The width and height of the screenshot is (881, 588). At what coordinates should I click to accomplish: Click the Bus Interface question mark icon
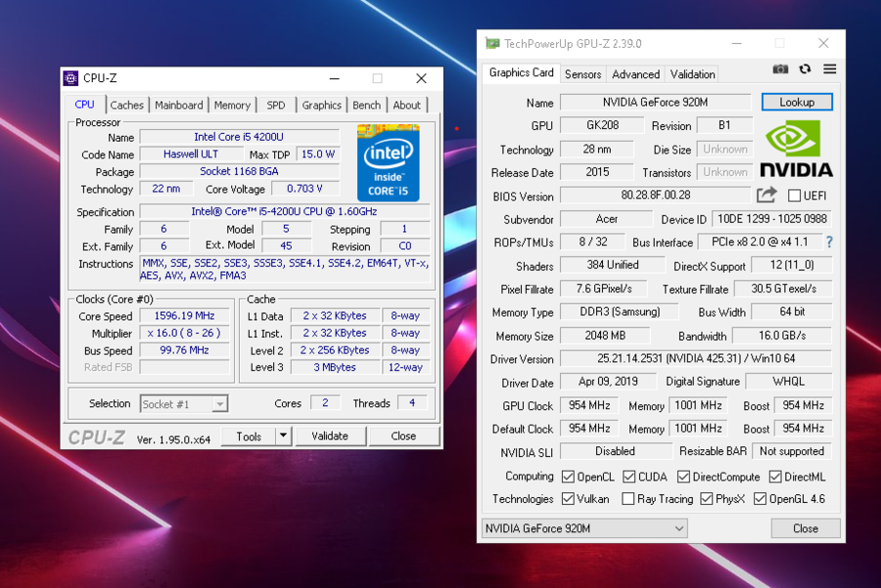[x=829, y=242]
